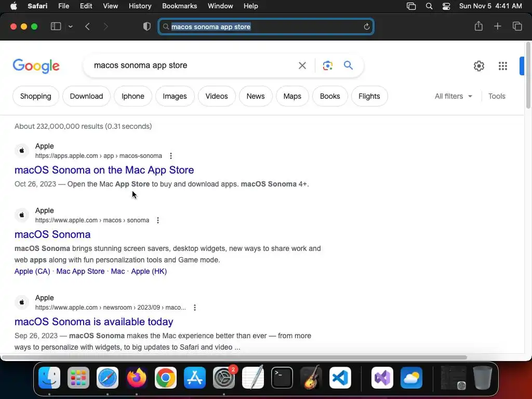
Task: Open more options for apps.apple.com result
Action: coord(170,156)
